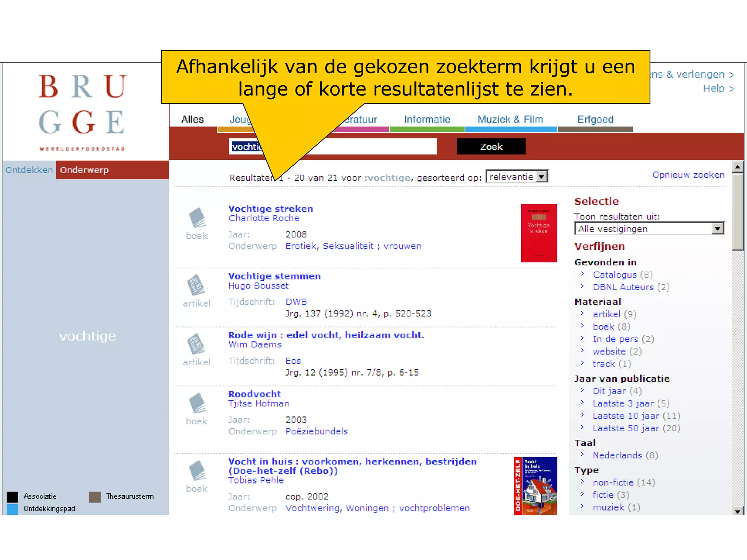Open the Vochtige streken title

(271, 209)
